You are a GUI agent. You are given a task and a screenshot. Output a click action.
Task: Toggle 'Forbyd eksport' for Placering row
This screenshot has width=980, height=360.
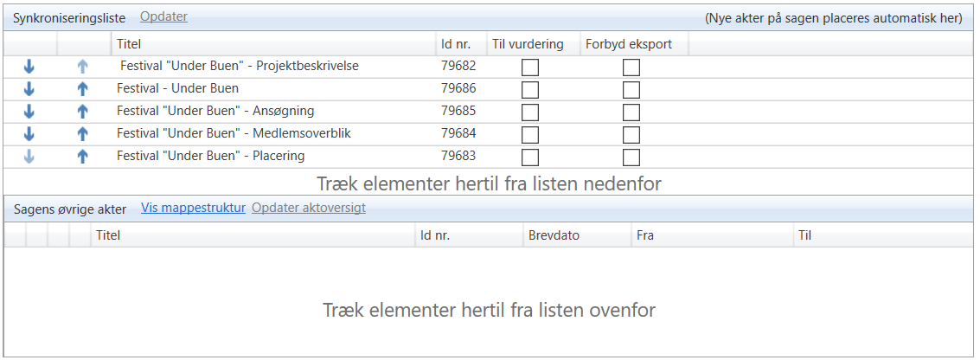pos(631,157)
